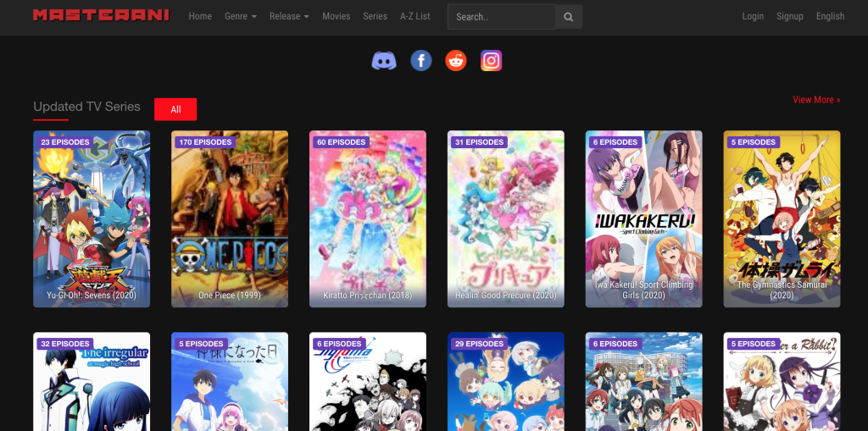Click the 170 EPISODES badge
Screen dimensions: 868x431
pyautogui.click(x=205, y=142)
